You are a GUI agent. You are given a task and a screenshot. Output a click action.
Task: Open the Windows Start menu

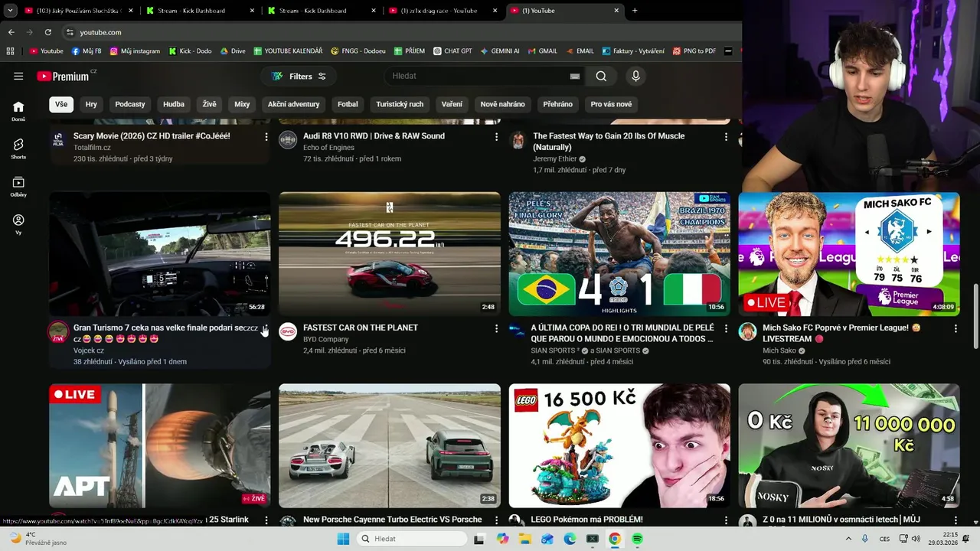point(343,539)
